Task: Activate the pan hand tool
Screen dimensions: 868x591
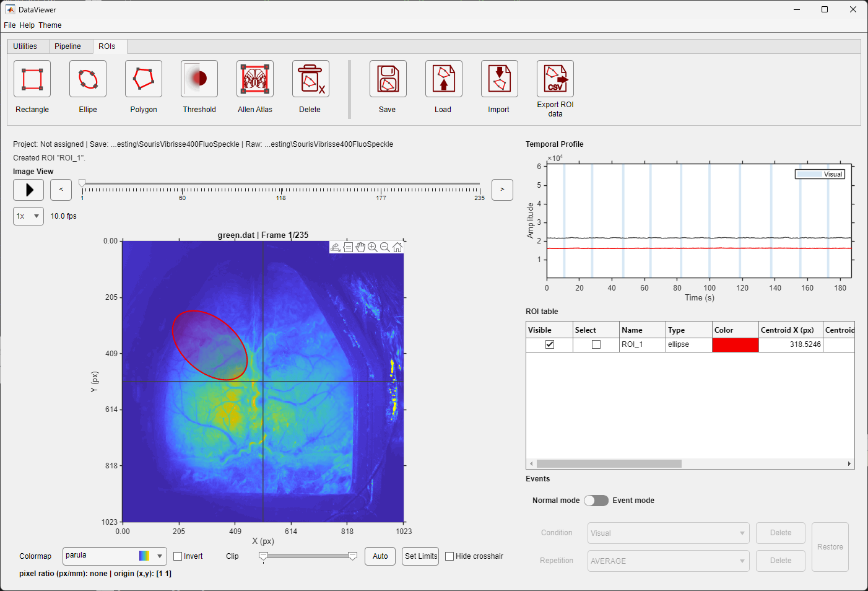Action: click(360, 247)
